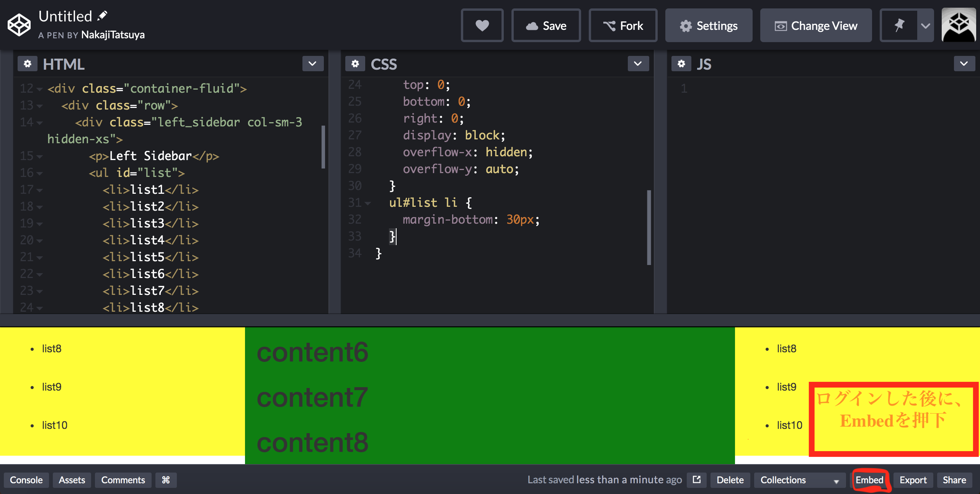Click the CodePen logo icon

(19, 25)
